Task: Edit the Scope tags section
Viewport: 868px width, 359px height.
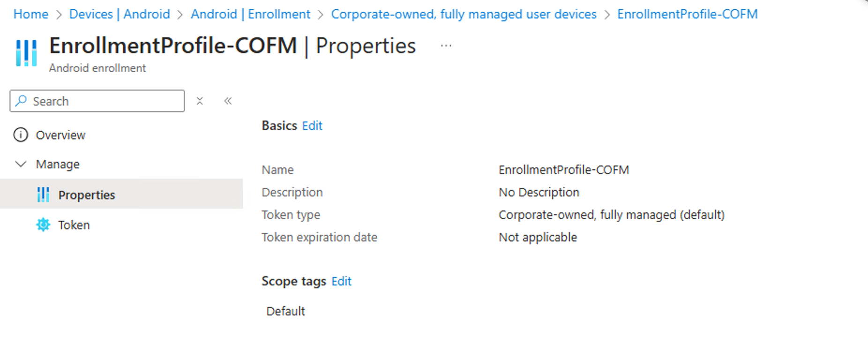Action: pos(341,281)
